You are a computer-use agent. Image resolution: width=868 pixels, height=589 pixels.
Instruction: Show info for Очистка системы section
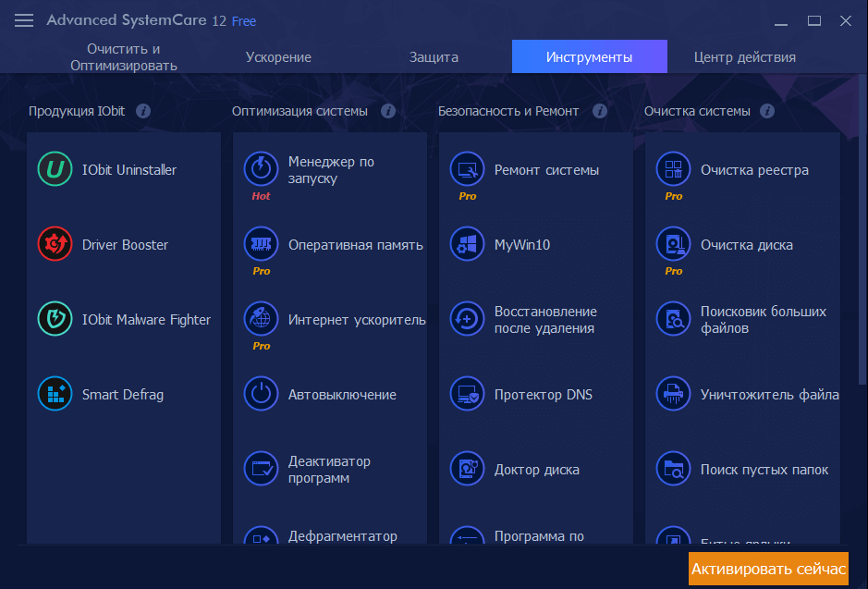(767, 111)
